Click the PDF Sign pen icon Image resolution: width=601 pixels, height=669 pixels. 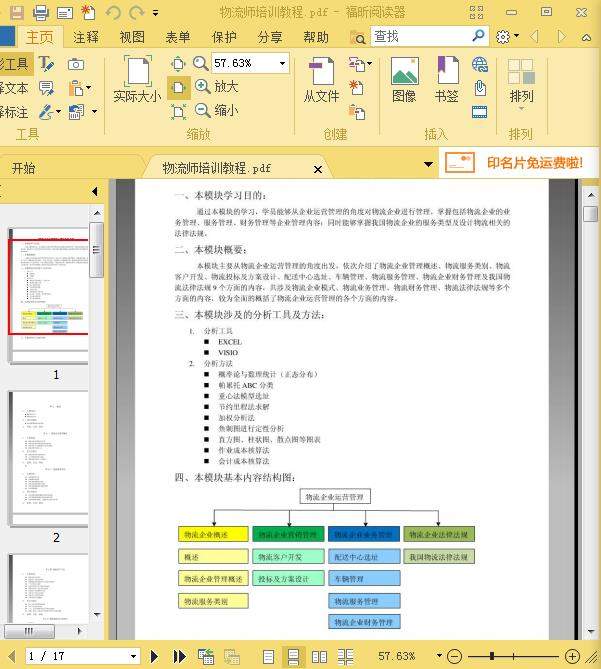click(46, 112)
